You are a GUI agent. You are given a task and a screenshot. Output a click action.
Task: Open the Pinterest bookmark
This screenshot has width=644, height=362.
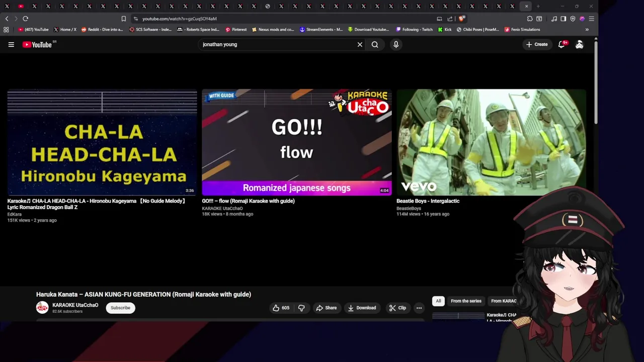pyautogui.click(x=236, y=30)
